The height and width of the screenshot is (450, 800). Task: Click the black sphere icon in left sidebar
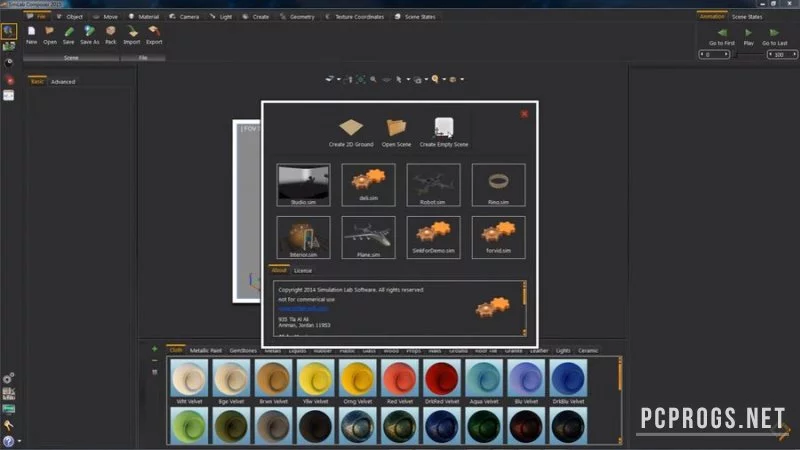click(9, 62)
